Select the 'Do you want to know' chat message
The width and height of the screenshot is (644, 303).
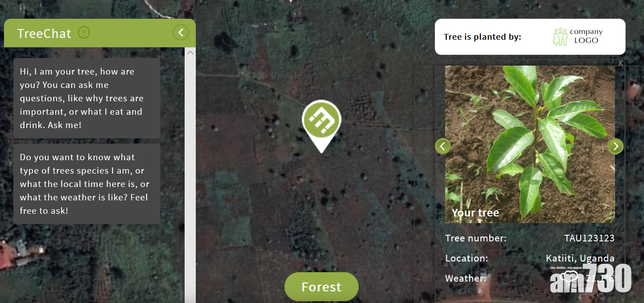click(87, 184)
